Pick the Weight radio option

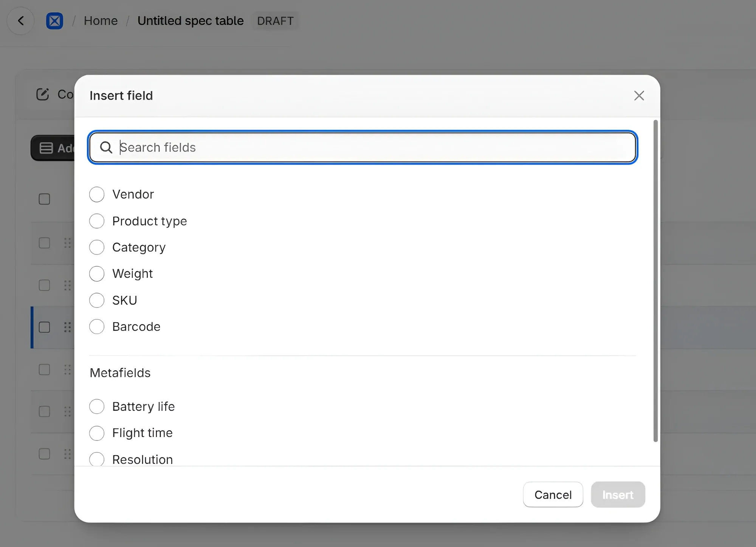click(97, 273)
